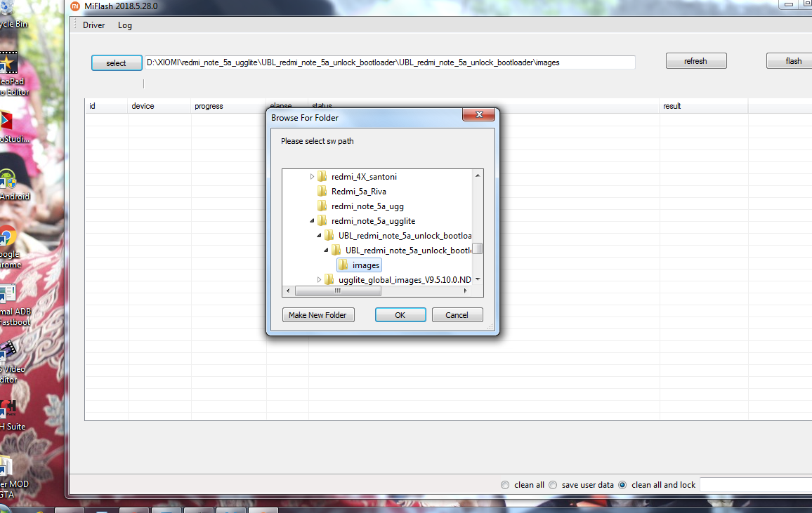The width and height of the screenshot is (812, 513).
Task: Select the ugglite_global_images_V9.5.10.0 folder label
Action: point(405,280)
